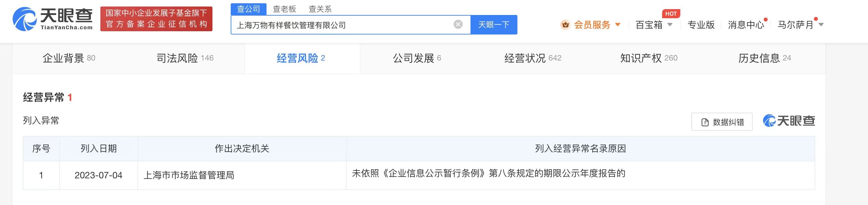Click the red banner 国家中小企业发展子基金旗下
Screen dimensions: 868x205
click(x=156, y=19)
